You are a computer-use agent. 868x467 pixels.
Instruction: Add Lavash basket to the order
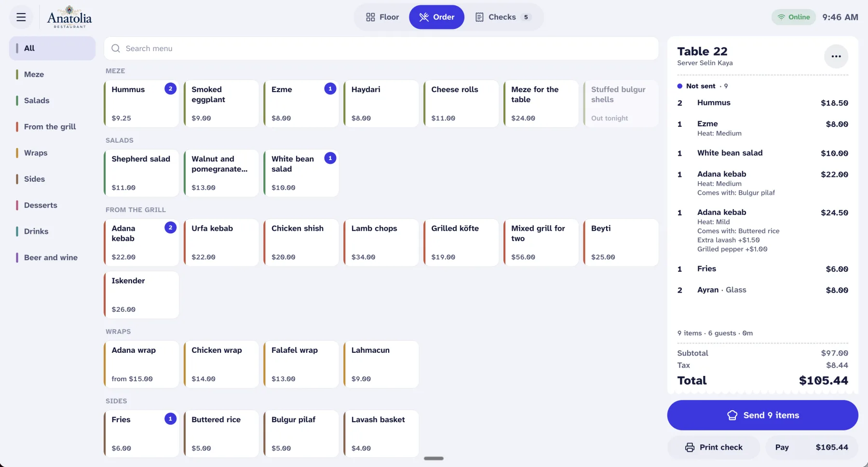381,434
